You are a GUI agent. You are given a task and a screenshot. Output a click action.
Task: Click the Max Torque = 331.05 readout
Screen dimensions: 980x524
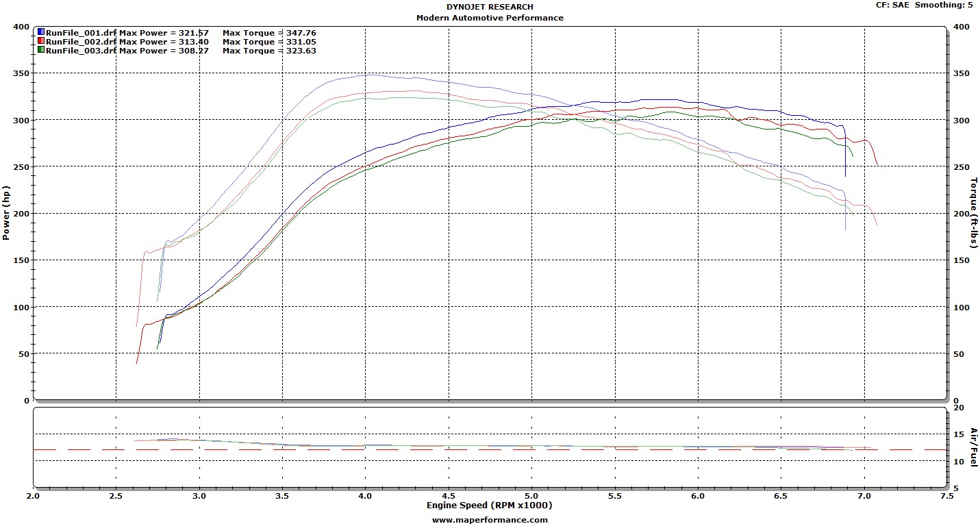click(x=269, y=41)
